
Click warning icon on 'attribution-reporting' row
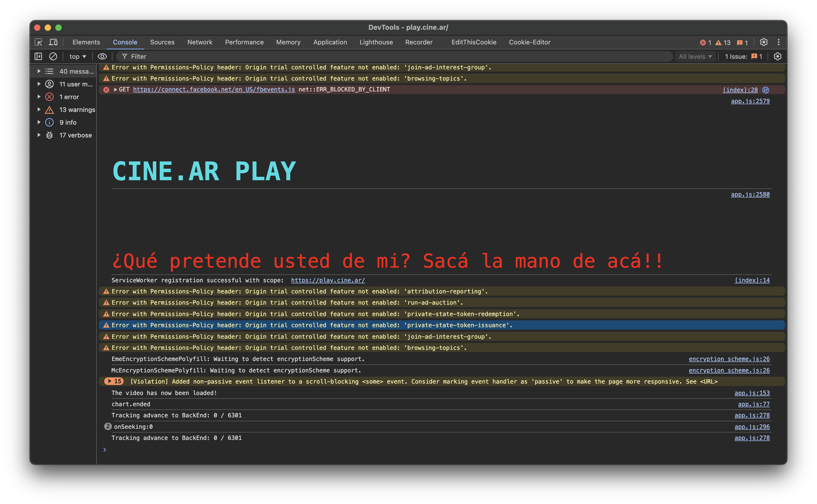click(106, 291)
